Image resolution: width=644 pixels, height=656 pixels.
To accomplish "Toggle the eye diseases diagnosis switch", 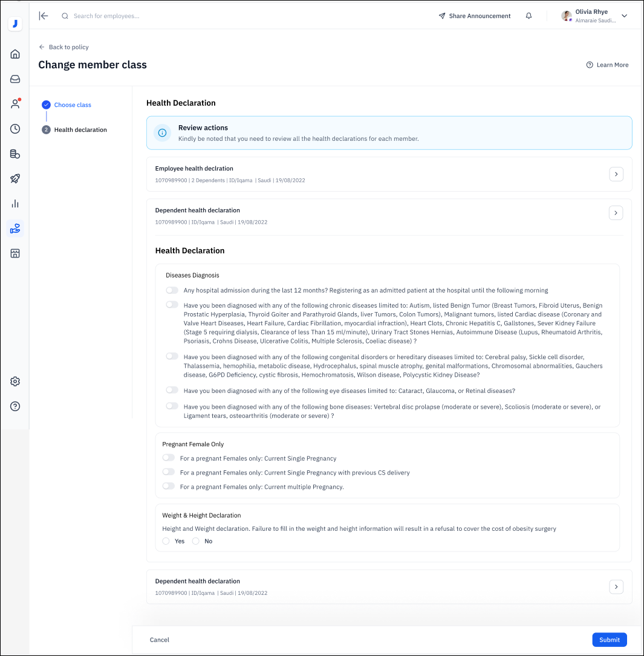I will coord(172,391).
